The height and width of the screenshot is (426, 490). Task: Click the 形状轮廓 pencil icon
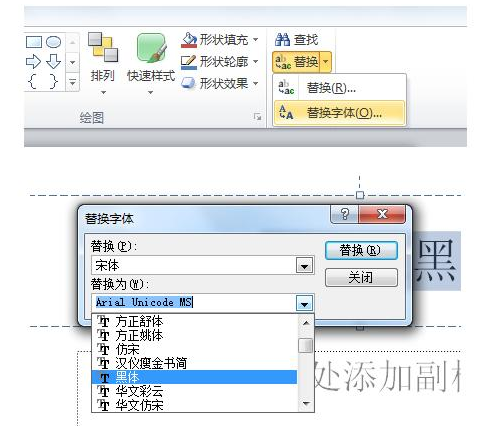point(189,62)
